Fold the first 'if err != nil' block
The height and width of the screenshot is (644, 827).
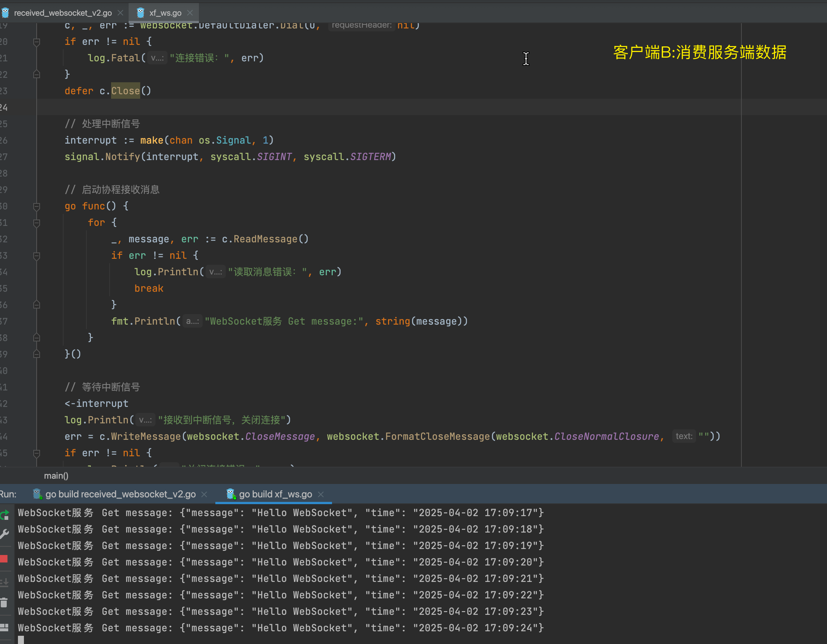point(37,42)
